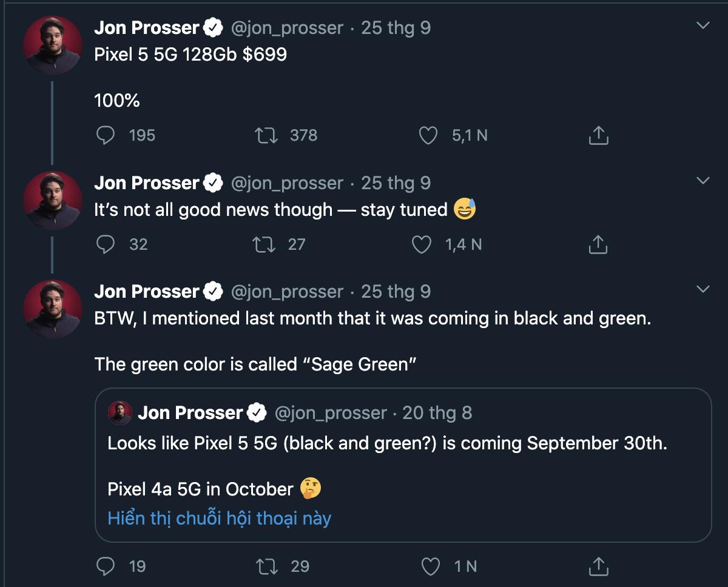Image resolution: width=728 pixels, height=587 pixels.
Task: Open the more-options chevron on the first tweet
Action: pos(703,25)
